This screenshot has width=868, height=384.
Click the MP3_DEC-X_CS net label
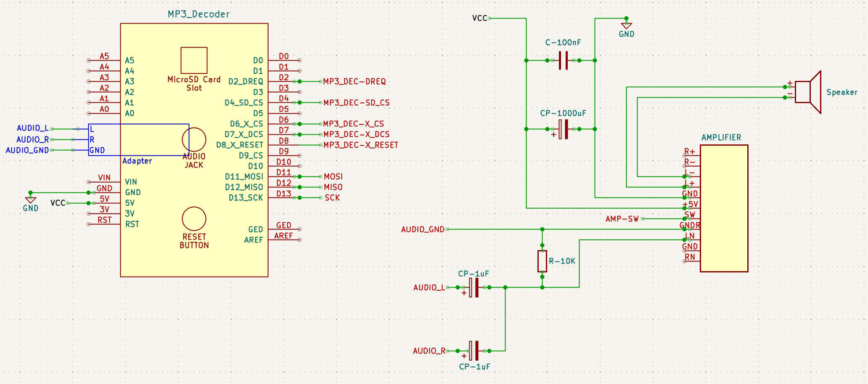coord(353,124)
